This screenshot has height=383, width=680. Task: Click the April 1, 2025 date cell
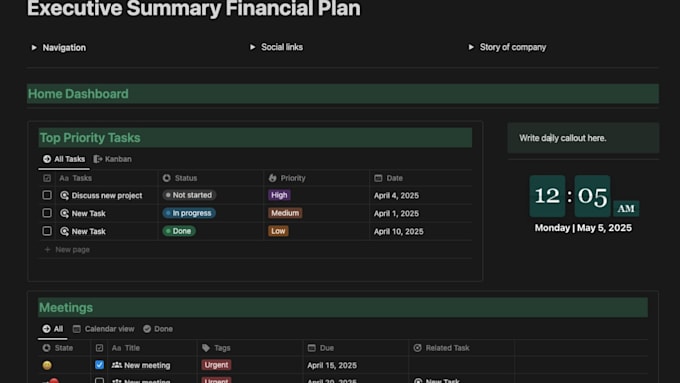point(396,213)
